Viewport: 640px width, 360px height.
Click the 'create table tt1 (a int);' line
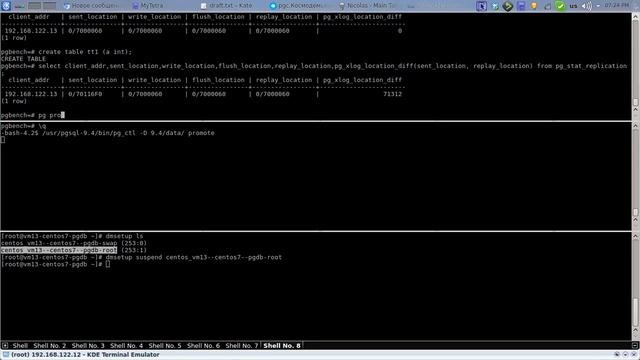[67, 52]
